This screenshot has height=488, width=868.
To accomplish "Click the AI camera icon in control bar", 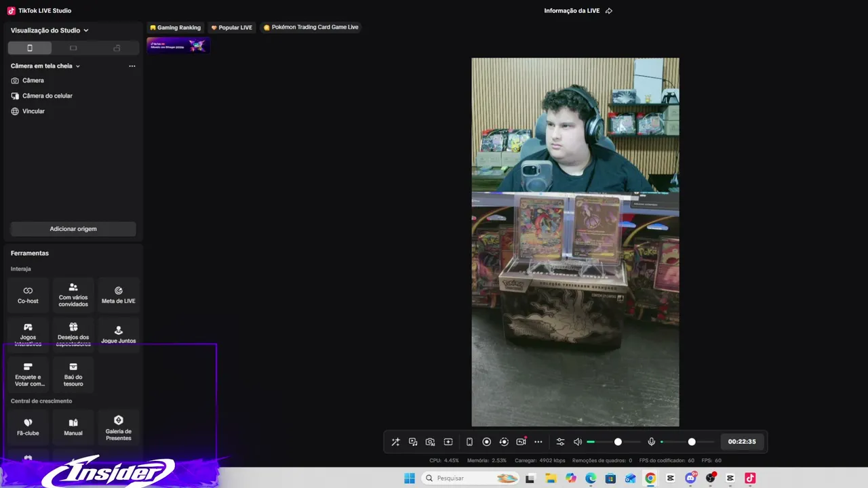I will 431,442.
